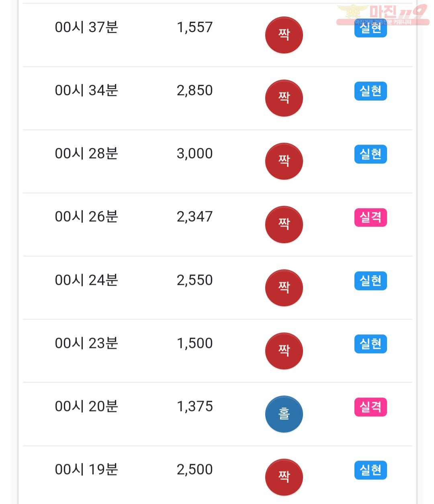434x504 pixels.
Task: Select the blue 실현 badge in 00시 19분 row
Action: click(x=371, y=470)
